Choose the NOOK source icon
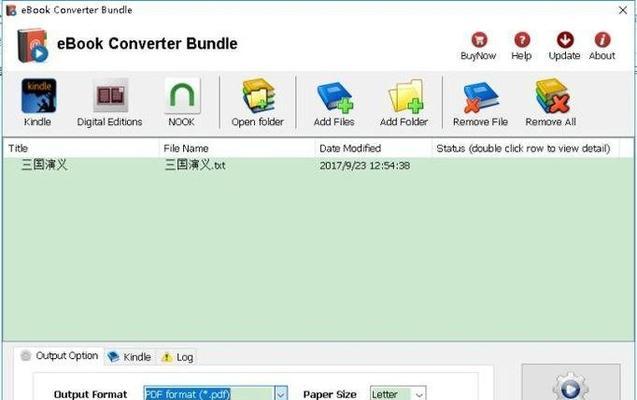 [x=182, y=96]
